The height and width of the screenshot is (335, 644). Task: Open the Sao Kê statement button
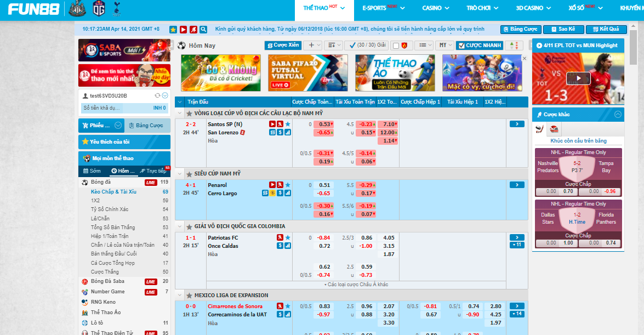point(563,29)
